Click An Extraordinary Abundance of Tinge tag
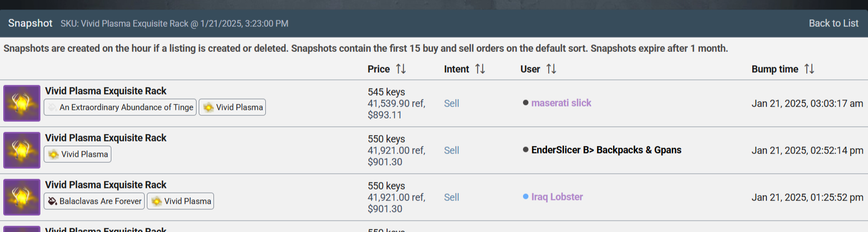This screenshot has height=232, width=868. 120,108
